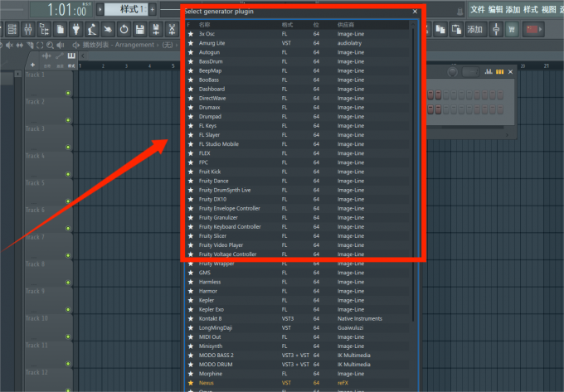Click the graph editor bars icon in channel rack
The width and height of the screenshot is (564, 392).
click(x=488, y=72)
